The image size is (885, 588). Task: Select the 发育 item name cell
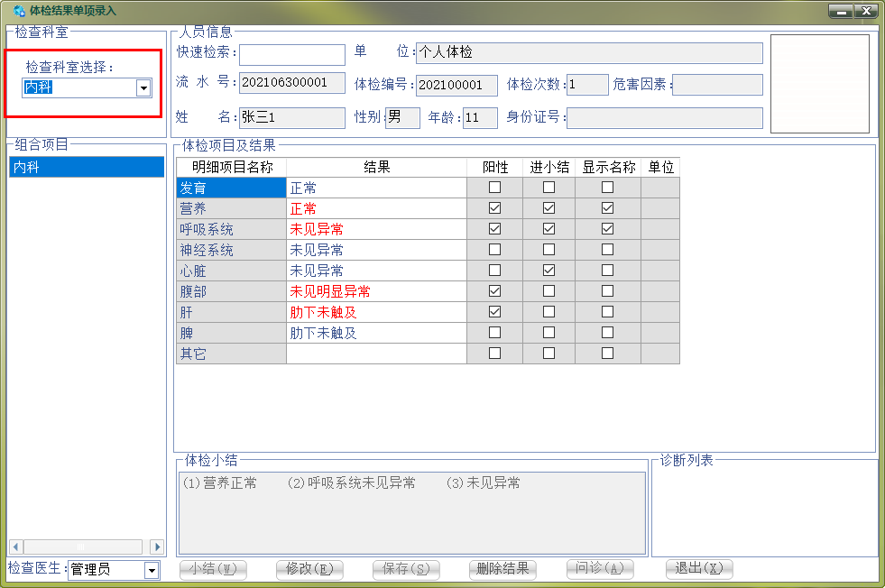(232, 188)
